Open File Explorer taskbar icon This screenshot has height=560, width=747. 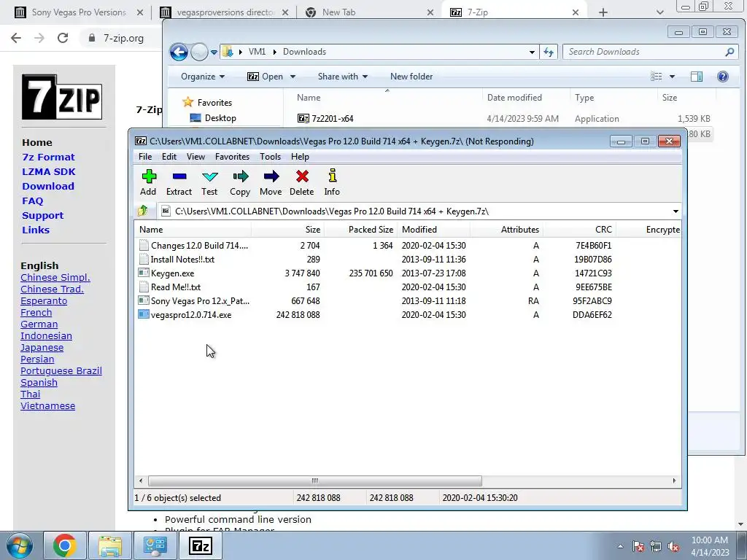pyautogui.click(x=110, y=545)
